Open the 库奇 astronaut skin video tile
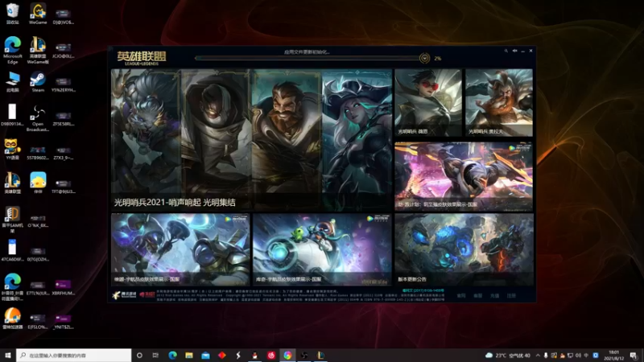 tap(322, 249)
